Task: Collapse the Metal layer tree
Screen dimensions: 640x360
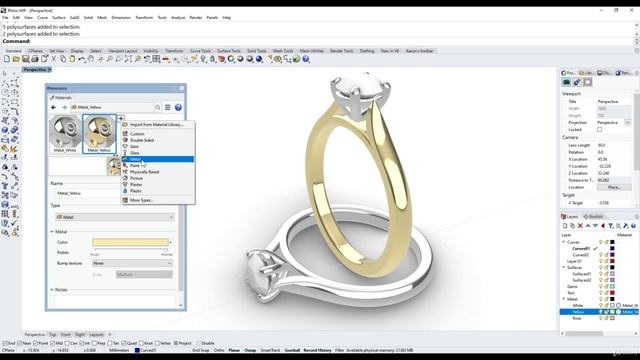Action: [x=564, y=299]
